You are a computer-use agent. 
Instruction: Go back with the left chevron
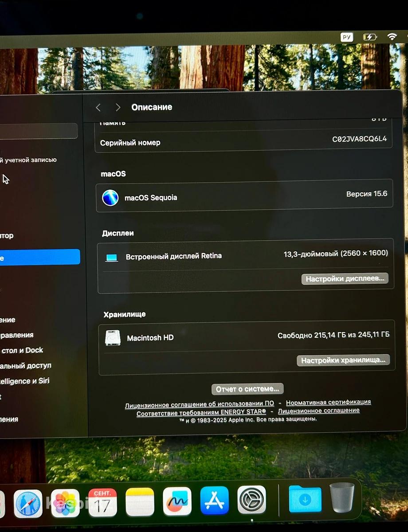click(98, 107)
